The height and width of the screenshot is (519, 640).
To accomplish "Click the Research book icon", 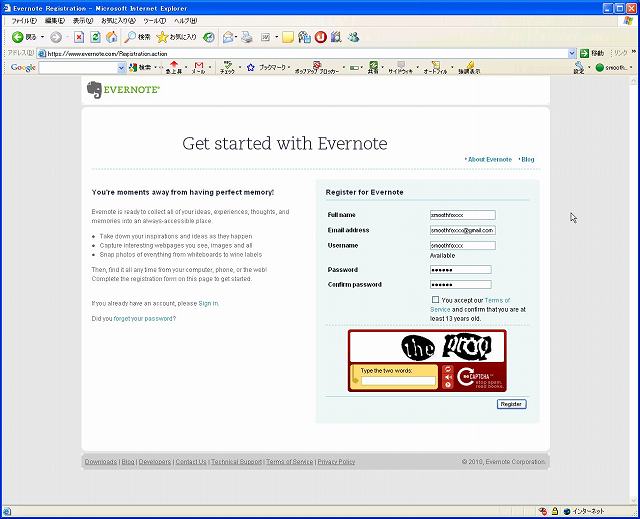I will 336,37.
